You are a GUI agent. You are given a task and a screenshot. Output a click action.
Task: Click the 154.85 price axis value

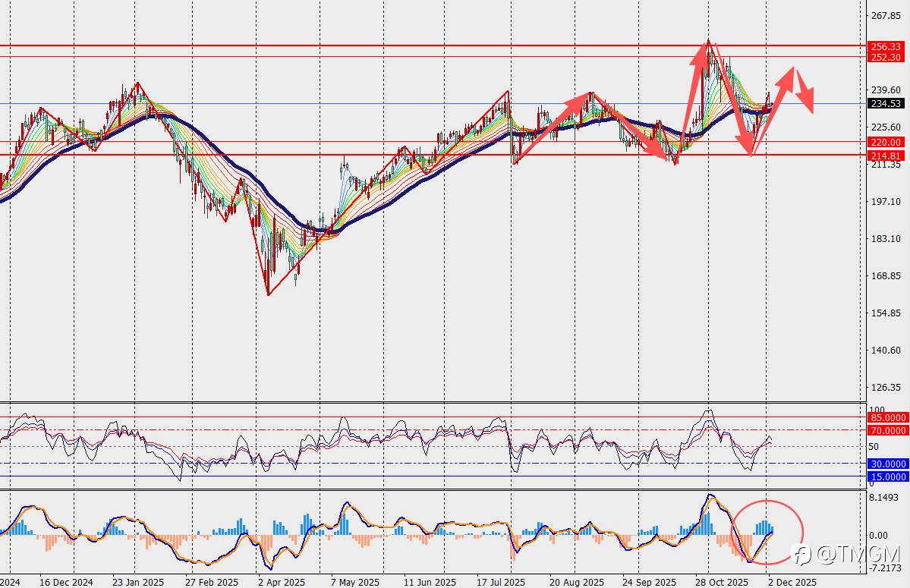coord(886,313)
